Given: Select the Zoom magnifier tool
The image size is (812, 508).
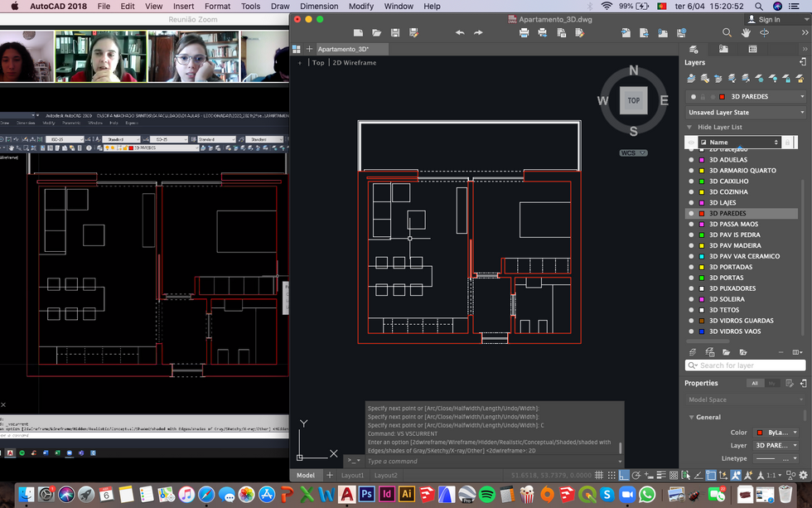Looking at the screenshot, I should pyautogui.click(x=727, y=32).
